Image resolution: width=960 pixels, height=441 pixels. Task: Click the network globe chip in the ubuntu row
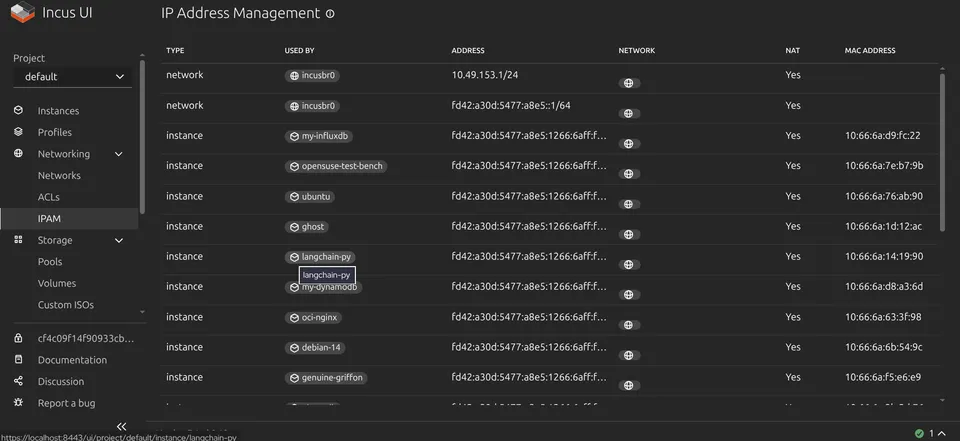click(x=629, y=205)
